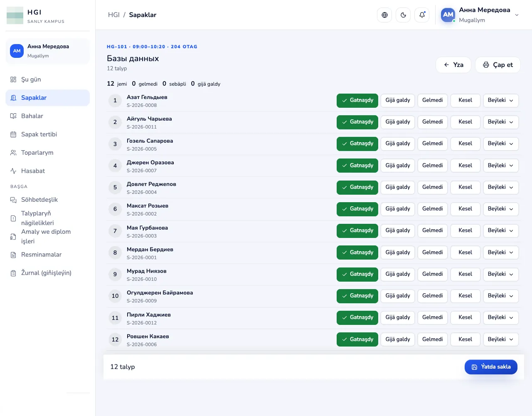Open Toparlarym in the sidebar

48,153
